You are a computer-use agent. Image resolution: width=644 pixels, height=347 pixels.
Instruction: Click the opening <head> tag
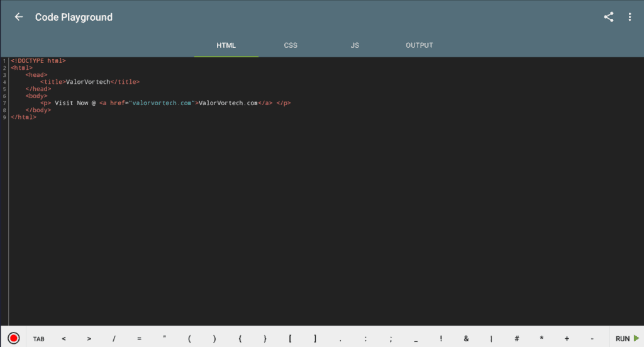coord(36,75)
